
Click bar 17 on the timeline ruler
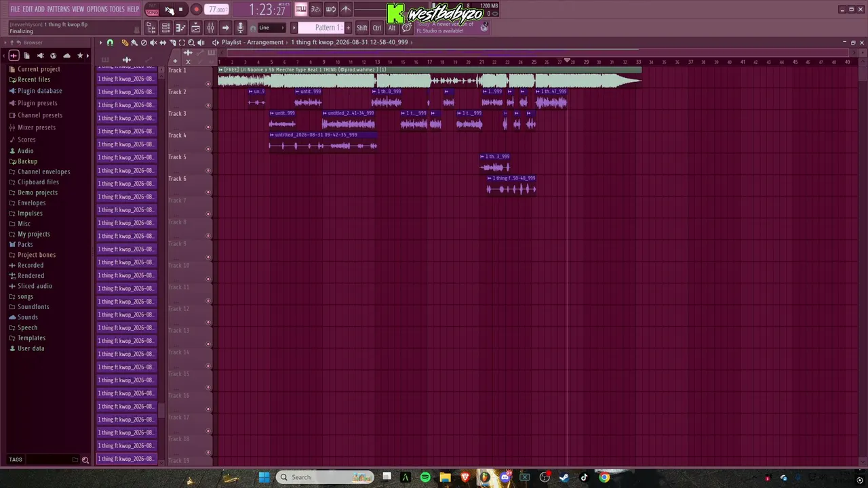[429, 62]
